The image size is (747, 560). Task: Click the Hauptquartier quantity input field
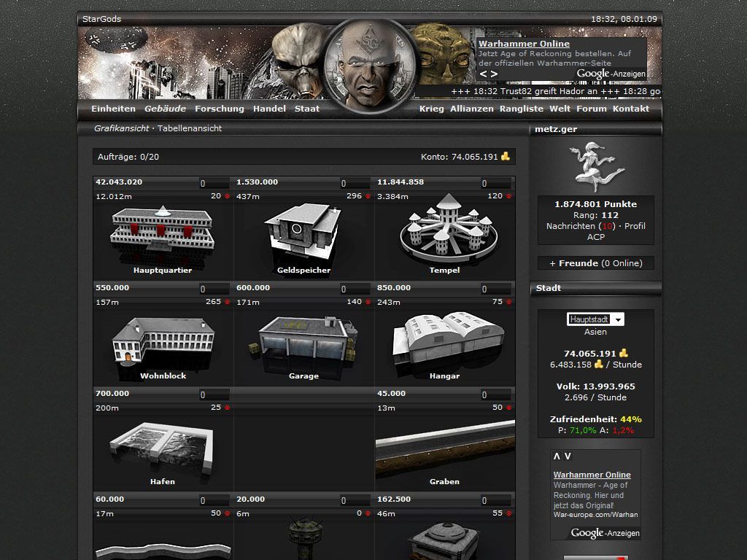[214, 183]
